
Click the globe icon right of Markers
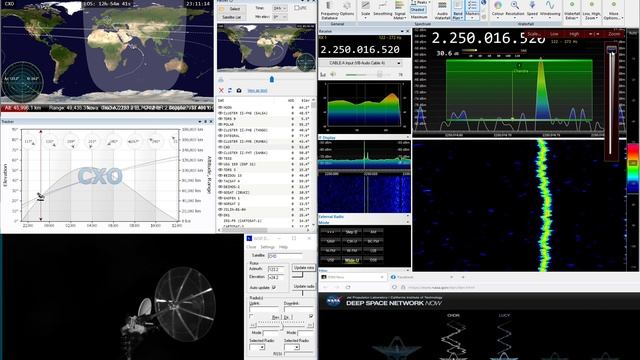click(x=484, y=3)
